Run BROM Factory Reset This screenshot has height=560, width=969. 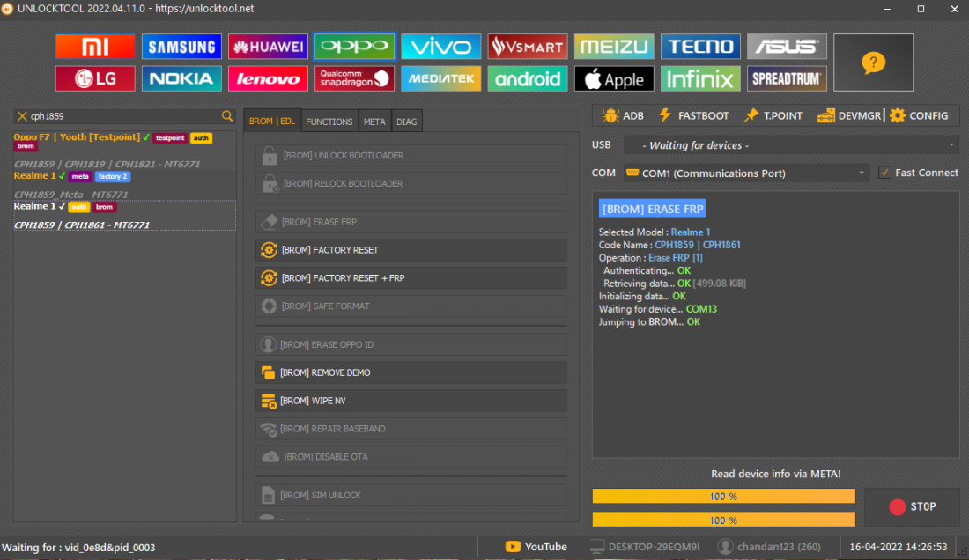pyautogui.click(x=411, y=250)
